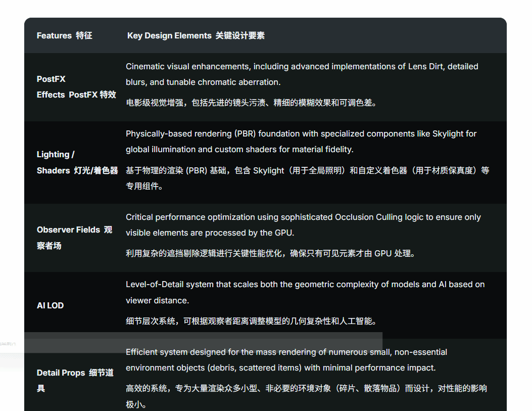Click the English PostFX description mentioning Lens Dirt
The image size is (532, 411).
coord(302,74)
